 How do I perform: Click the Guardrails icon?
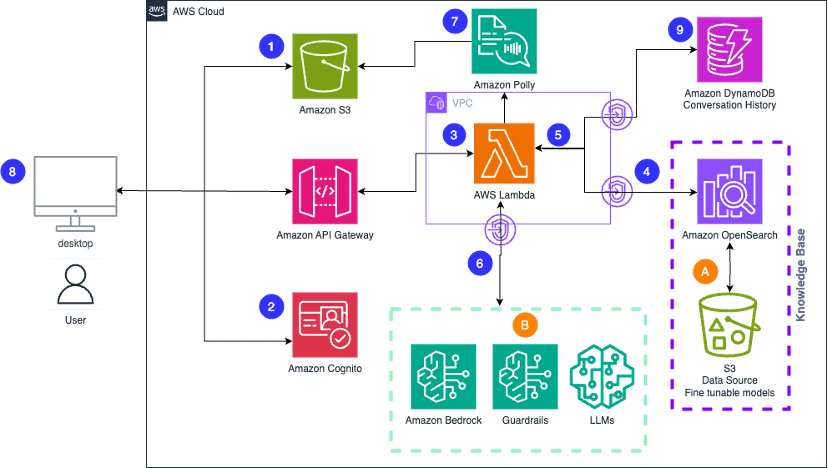click(524, 375)
